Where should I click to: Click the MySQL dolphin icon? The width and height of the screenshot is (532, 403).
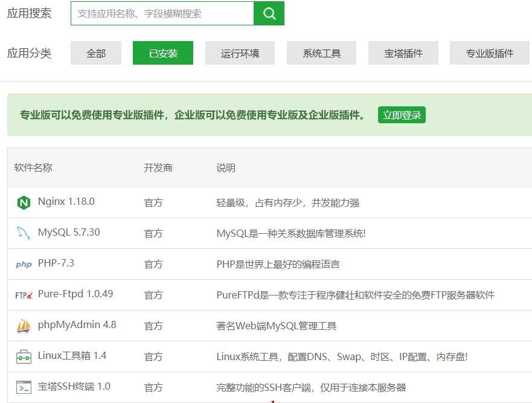[x=24, y=233]
